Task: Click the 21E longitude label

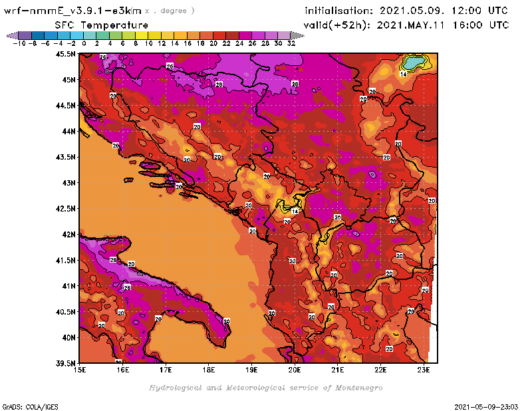Action: [338, 370]
